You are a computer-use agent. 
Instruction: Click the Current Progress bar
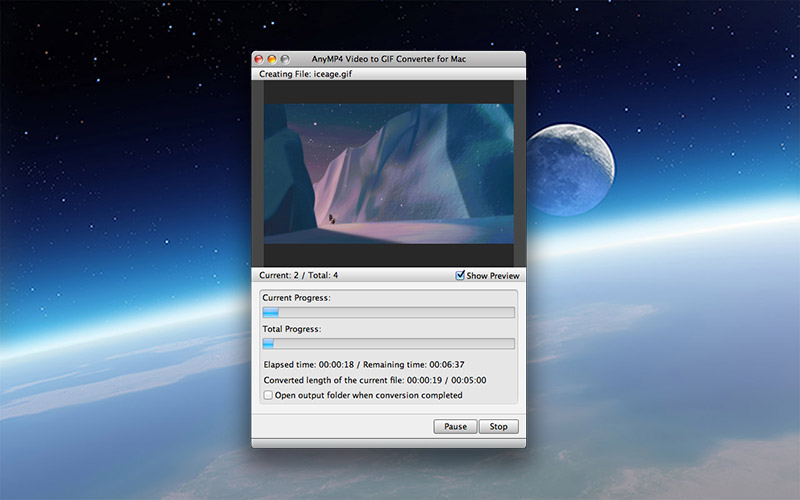[388, 312]
